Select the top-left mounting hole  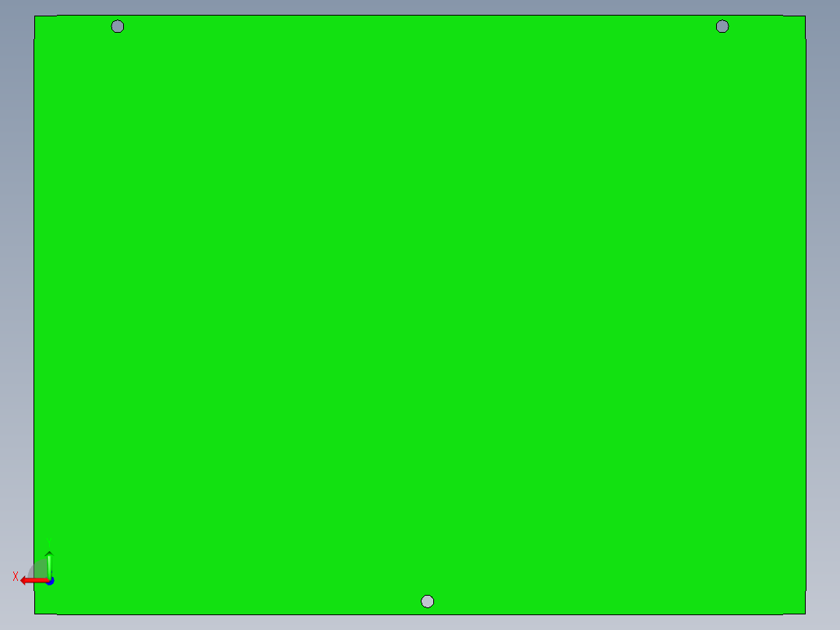point(118,27)
